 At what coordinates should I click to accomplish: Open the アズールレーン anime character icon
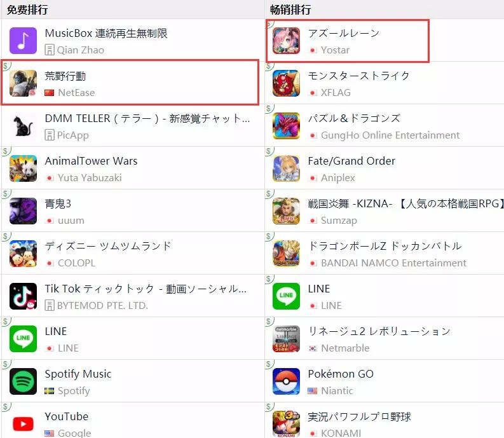(x=286, y=41)
